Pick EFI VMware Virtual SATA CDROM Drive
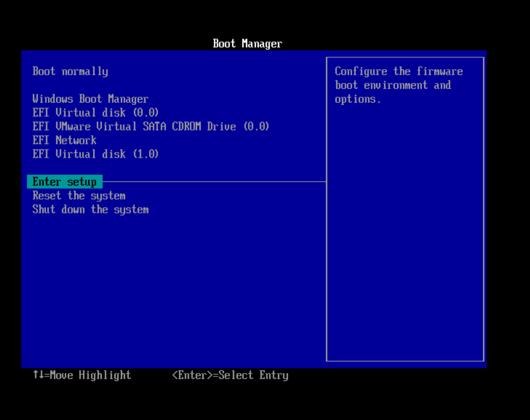Screen dimensions: 530x420 pyautogui.click(x=151, y=127)
